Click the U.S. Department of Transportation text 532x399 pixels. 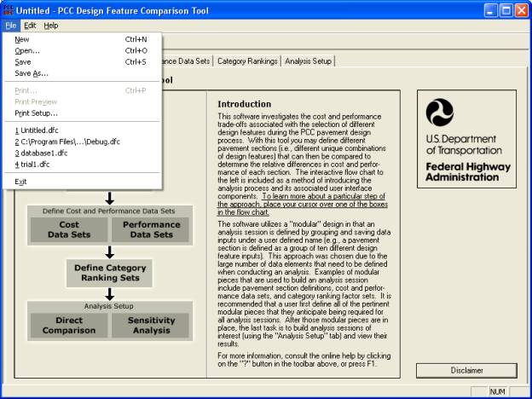(x=464, y=145)
